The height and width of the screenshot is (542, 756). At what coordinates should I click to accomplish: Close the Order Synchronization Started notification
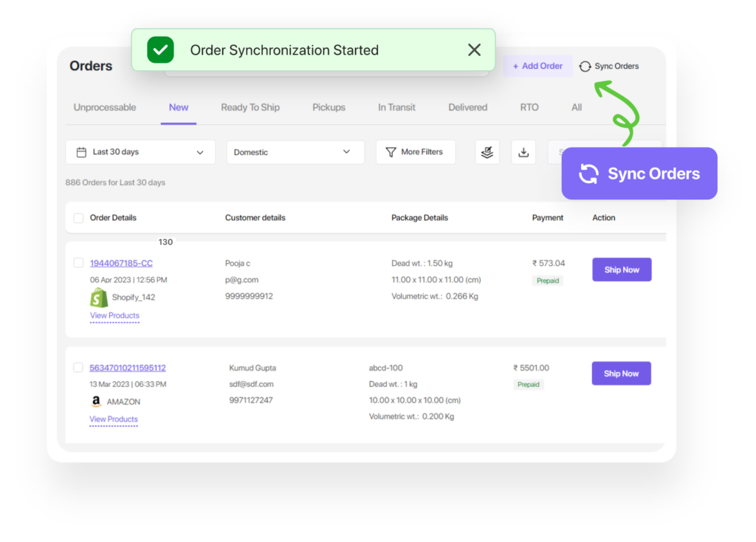click(474, 50)
